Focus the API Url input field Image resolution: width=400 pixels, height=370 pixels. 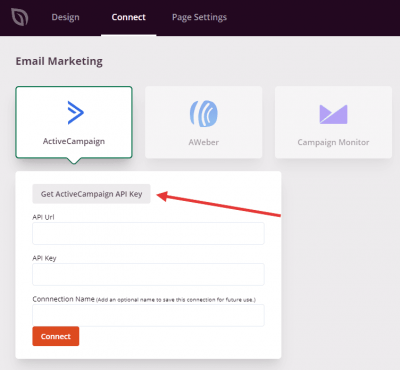click(148, 233)
